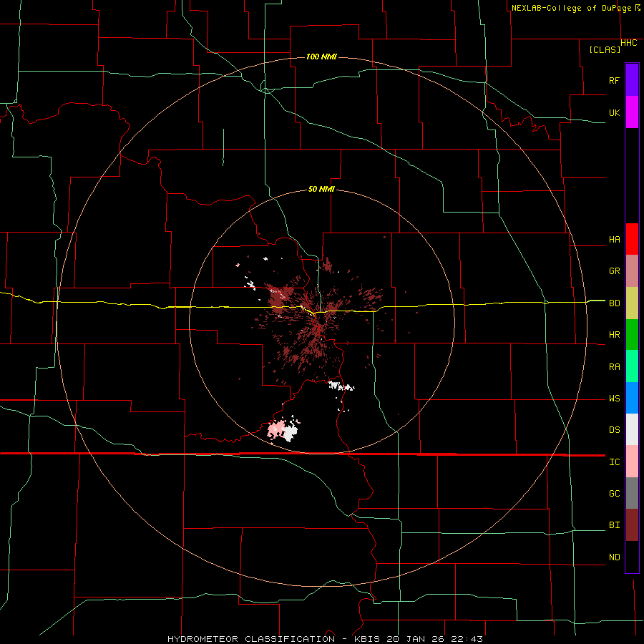Click the GC gray legend swatch
Screen dimensions: 644x644
click(x=632, y=493)
